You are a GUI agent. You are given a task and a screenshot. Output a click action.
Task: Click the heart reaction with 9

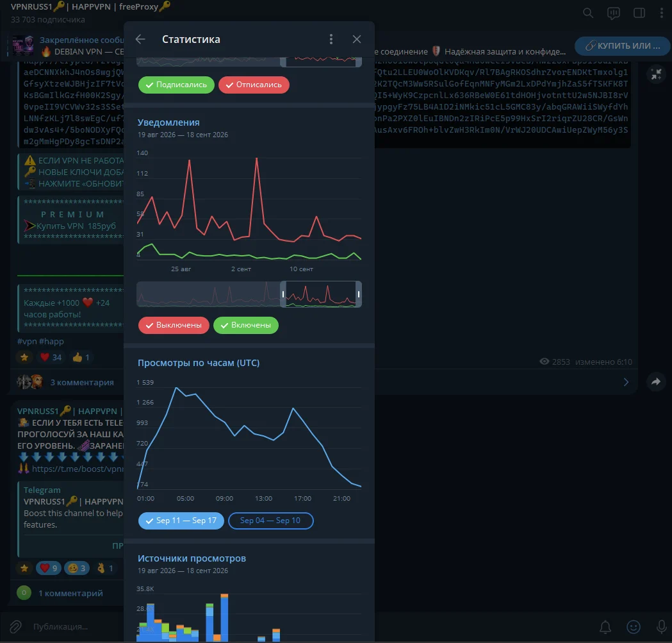[49, 568]
